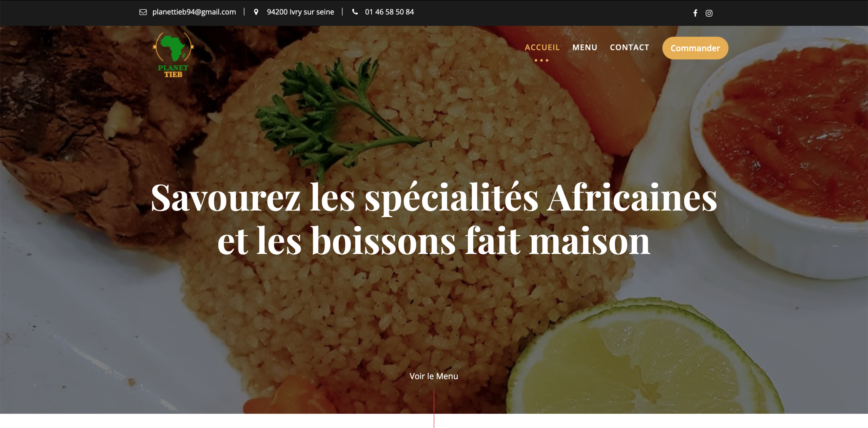Viewport: 868px width, 428px height.
Task: Click the orange Commander button
Action: click(x=695, y=48)
